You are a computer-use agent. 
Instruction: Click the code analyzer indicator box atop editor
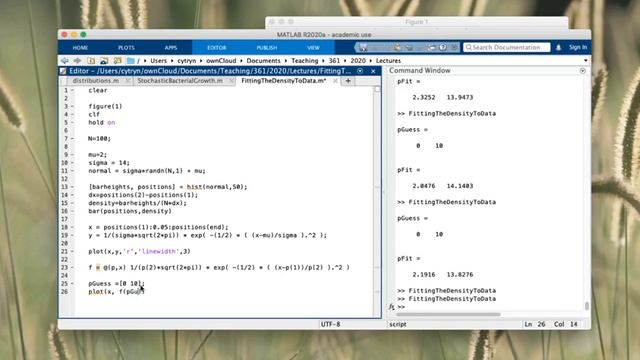tap(377, 89)
